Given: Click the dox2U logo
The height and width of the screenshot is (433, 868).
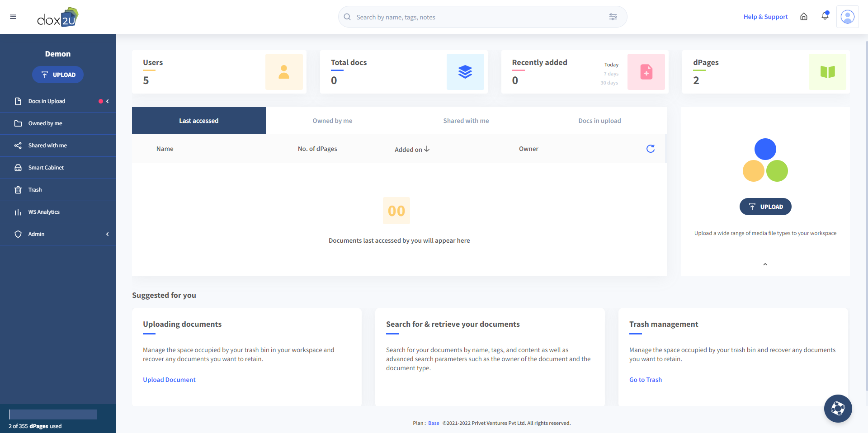Looking at the screenshot, I should click(x=58, y=17).
